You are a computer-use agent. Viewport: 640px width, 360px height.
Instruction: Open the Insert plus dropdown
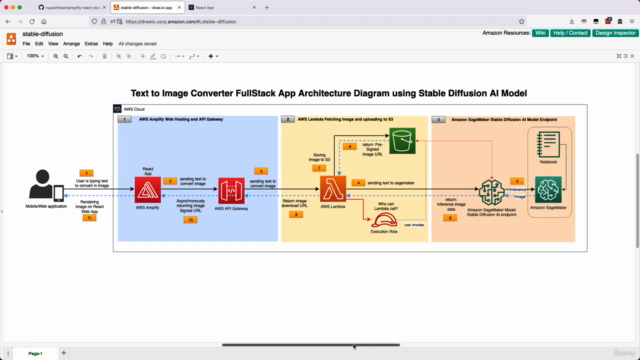coord(213,56)
